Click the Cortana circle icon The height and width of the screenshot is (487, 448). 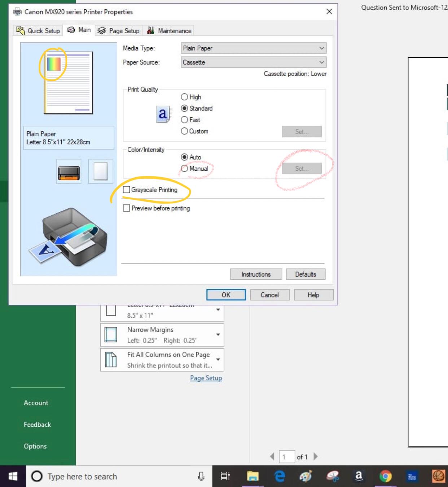pyautogui.click(x=37, y=477)
